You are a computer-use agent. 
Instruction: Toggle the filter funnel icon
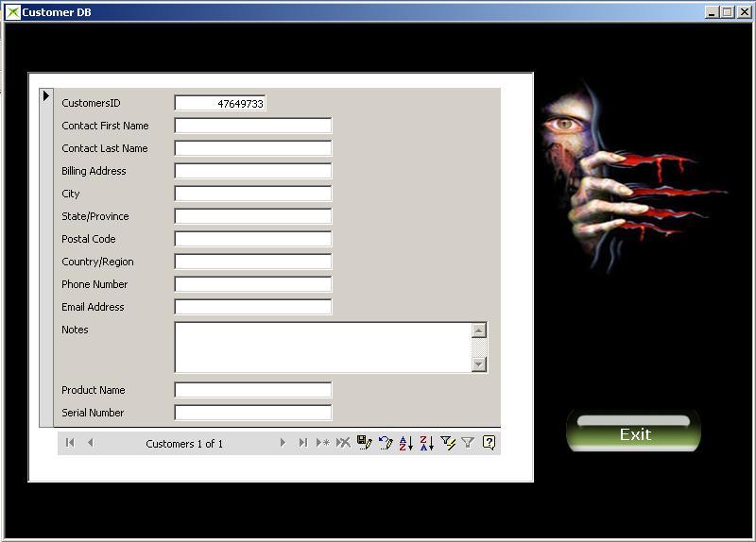[468, 443]
